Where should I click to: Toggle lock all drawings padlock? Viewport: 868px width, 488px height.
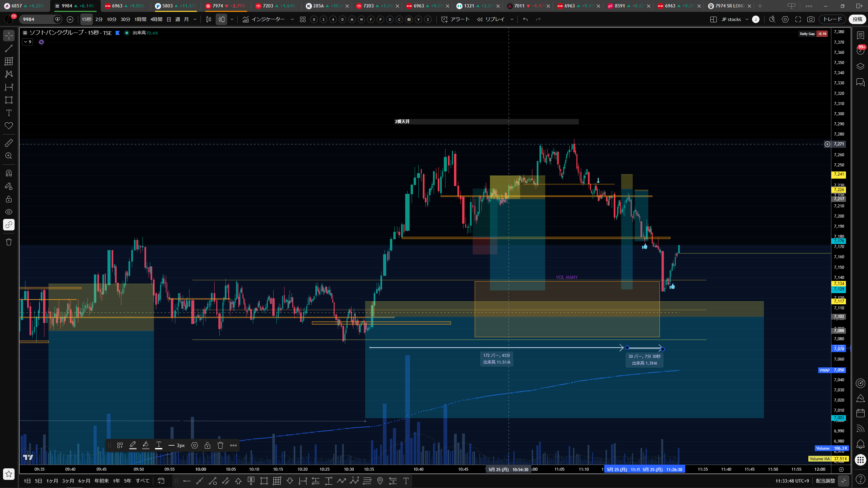pyautogui.click(x=9, y=199)
